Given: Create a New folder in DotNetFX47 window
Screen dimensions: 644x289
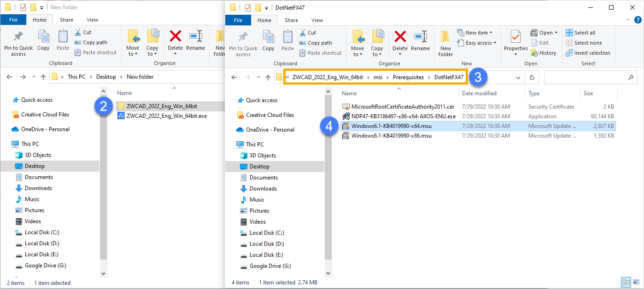Looking at the screenshot, I should point(445,44).
